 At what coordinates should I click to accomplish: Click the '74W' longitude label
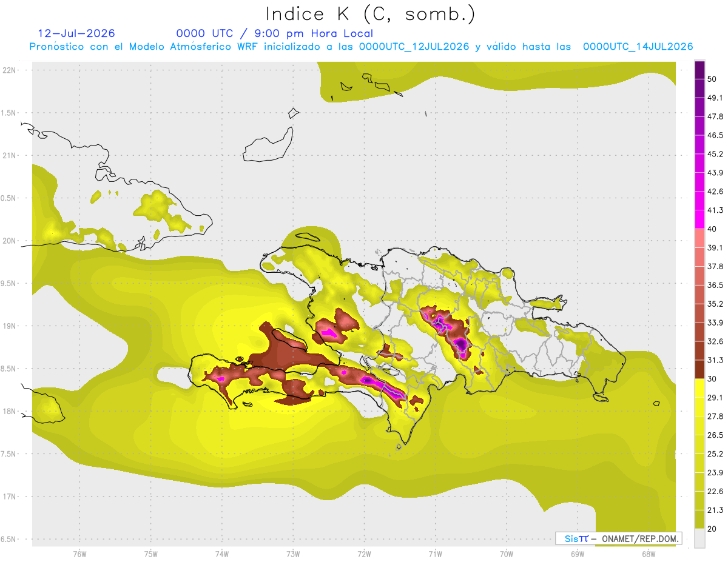pyautogui.click(x=221, y=554)
